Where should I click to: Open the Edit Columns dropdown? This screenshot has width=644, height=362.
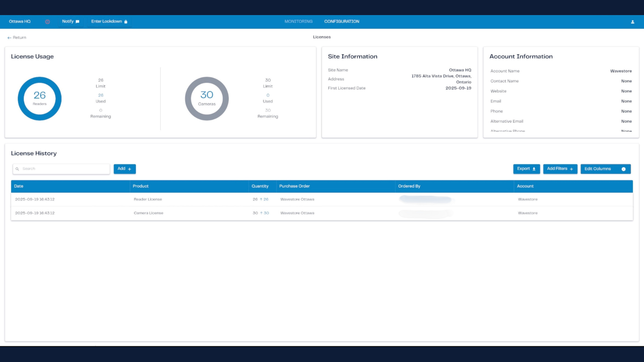(x=605, y=169)
